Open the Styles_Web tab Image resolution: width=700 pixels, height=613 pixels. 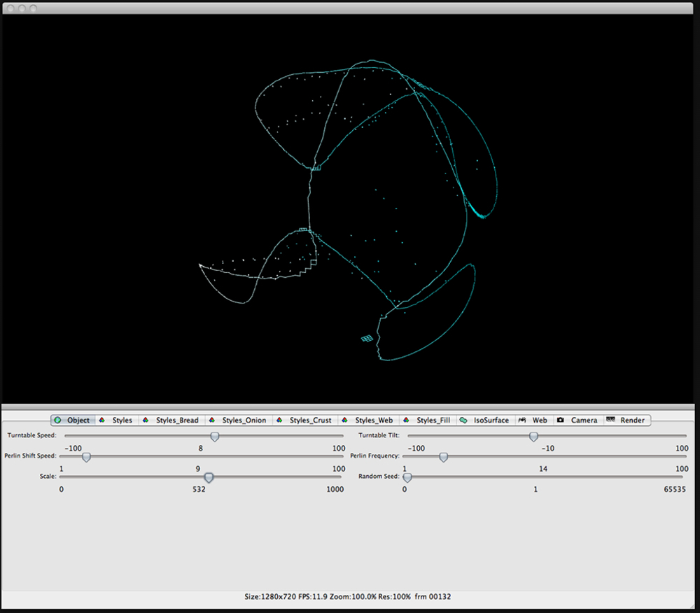[x=369, y=420]
